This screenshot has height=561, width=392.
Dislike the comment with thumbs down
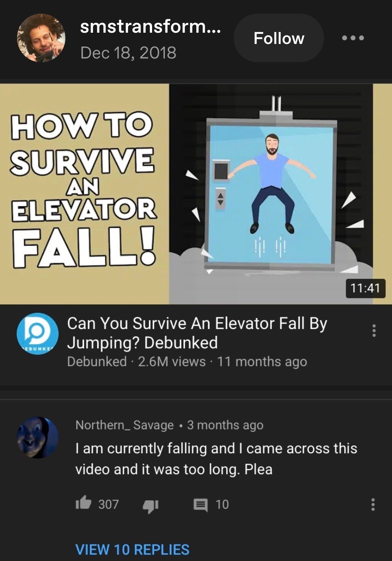(x=151, y=506)
